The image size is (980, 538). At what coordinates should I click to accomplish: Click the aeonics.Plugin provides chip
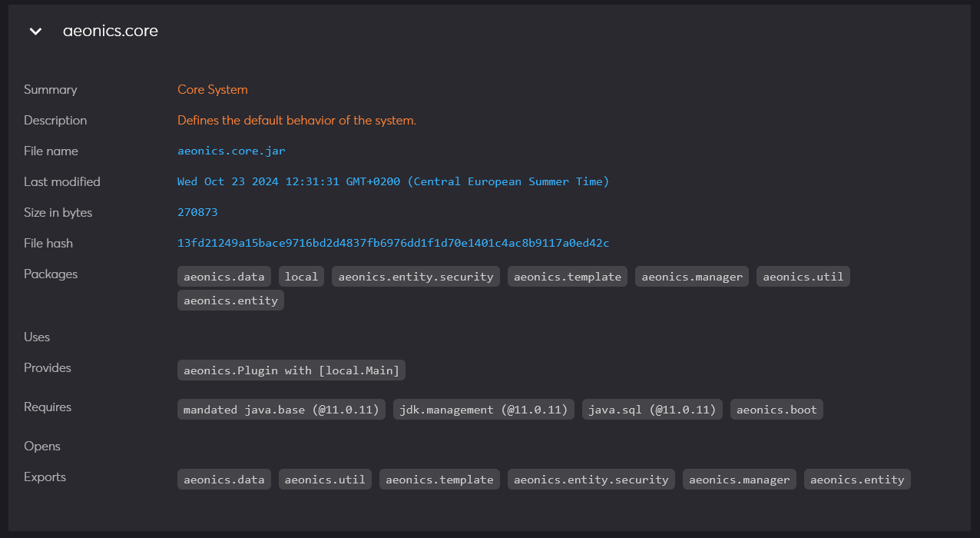pos(291,370)
